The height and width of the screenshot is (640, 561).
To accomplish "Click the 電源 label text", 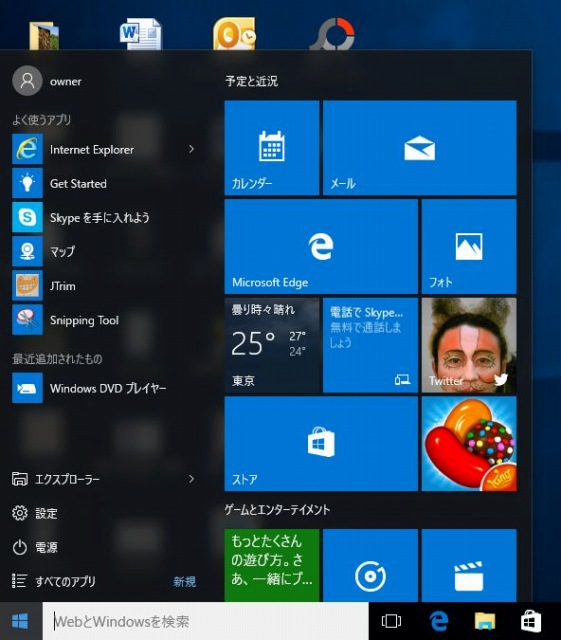I will point(46,547).
